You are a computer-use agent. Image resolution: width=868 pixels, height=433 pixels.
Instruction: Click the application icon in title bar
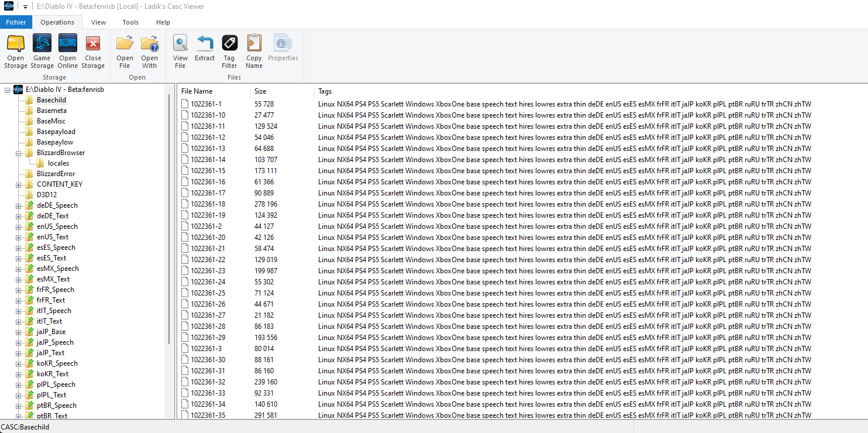pyautogui.click(x=9, y=6)
